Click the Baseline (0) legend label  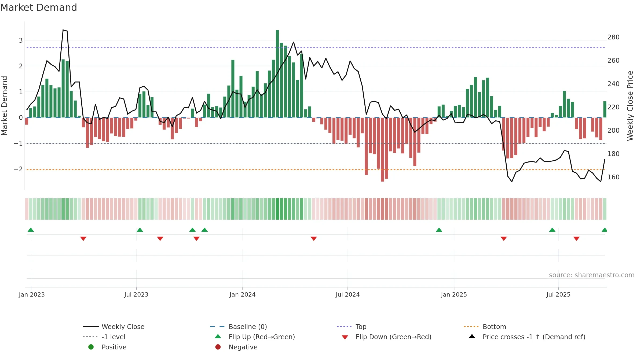coord(248,327)
